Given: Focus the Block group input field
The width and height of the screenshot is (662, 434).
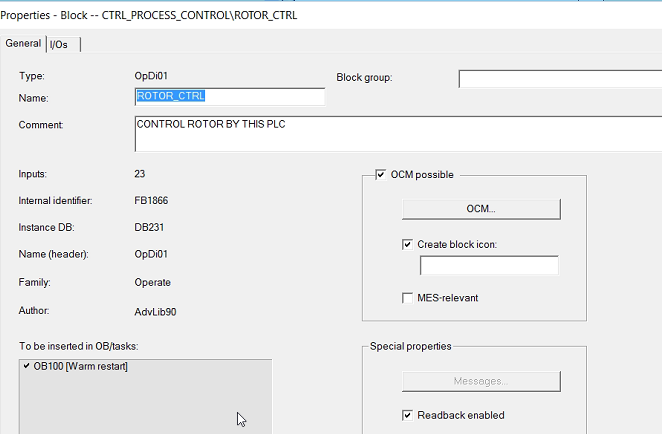Looking at the screenshot, I should coord(559,78).
